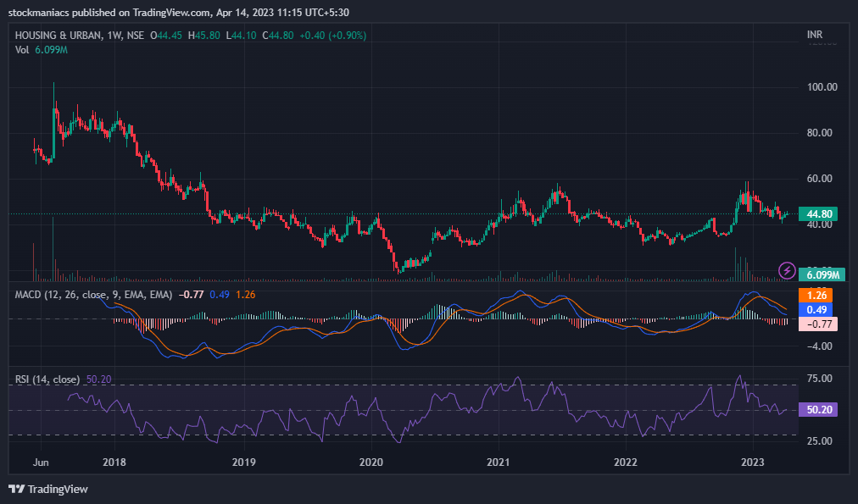Click the 75.00 RSI axis label
Image resolution: width=858 pixels, height=504 pixels.
click(x=819, y=379)
